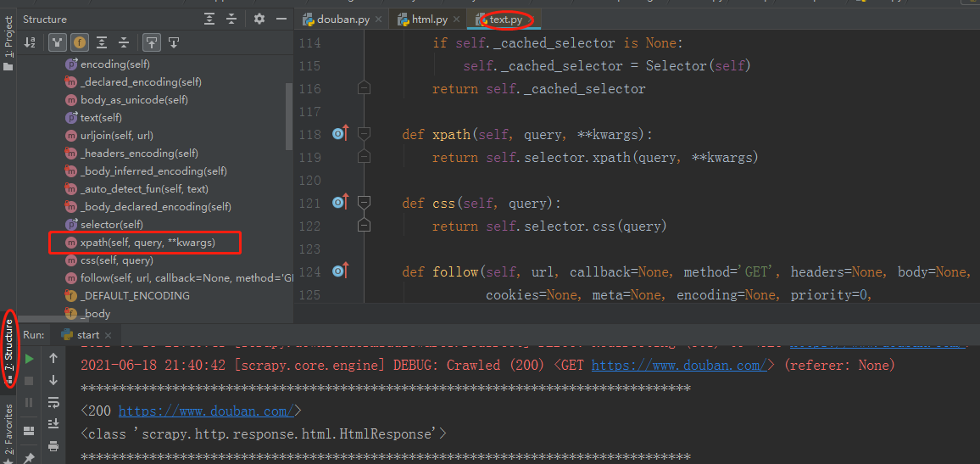The height and width of the screenshot is (464, 980).
Task: Open douban link in <200 response line
Action: point(206,411)
